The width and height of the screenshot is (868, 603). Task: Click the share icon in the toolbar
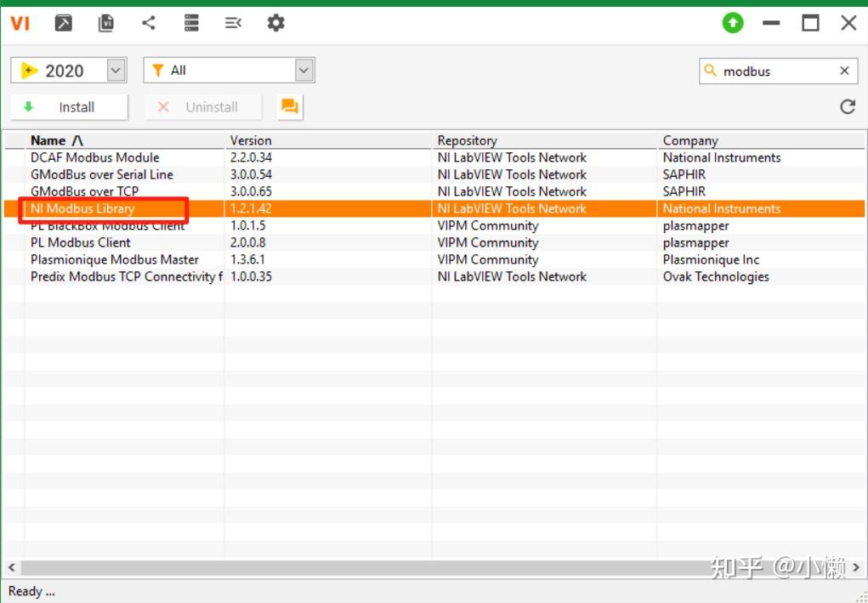pos(149,23)
